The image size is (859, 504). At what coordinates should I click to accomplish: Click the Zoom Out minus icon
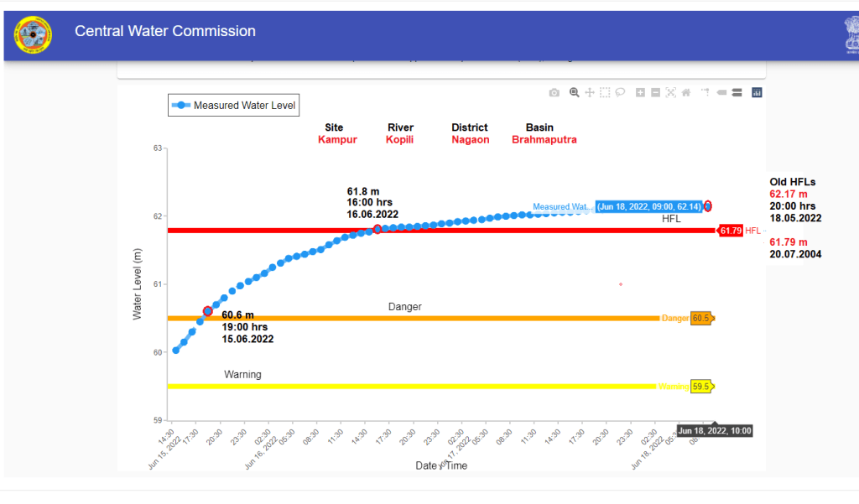click(x=655, y=93)
